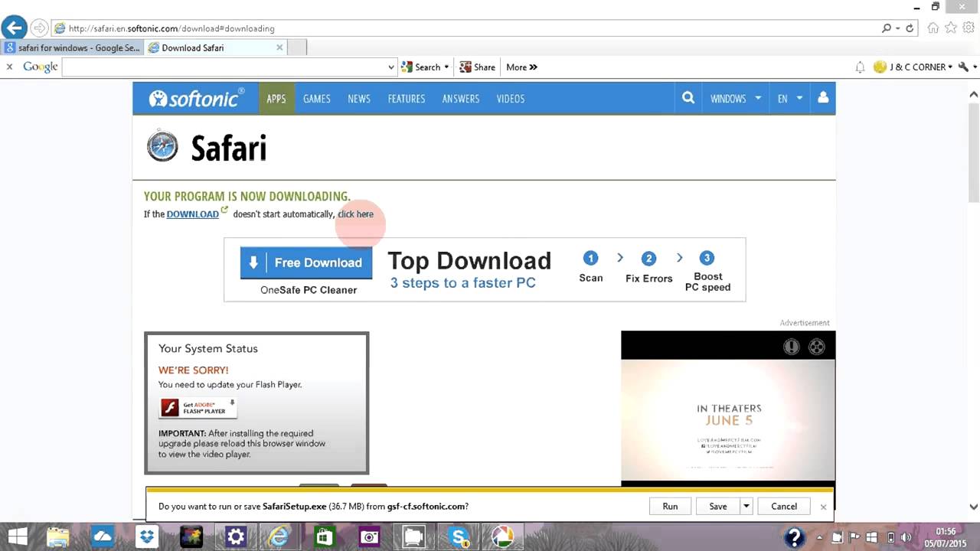Open the VIDEOS section
The height and width of the screenshot is (551, 980).
pyautogui.click(x=511, y=98)
